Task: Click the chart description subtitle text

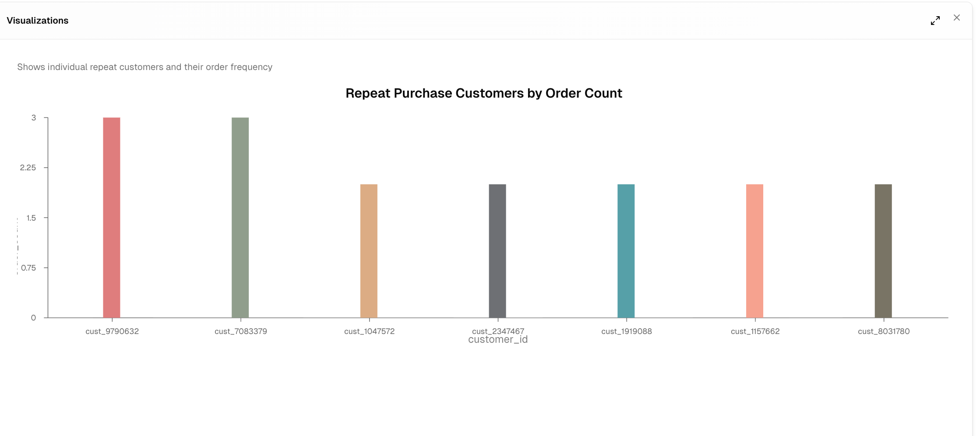Action: point(145,67)
